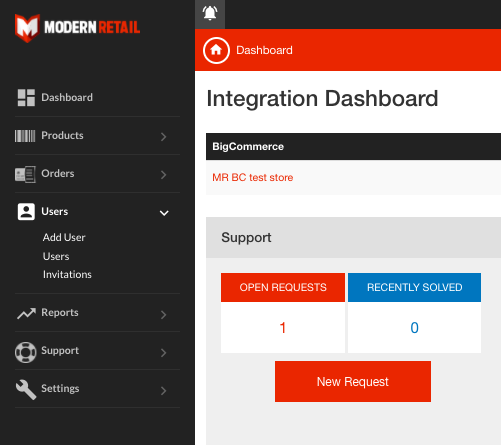Click the Support lifebuoy icon

click(x=25, y=352)
